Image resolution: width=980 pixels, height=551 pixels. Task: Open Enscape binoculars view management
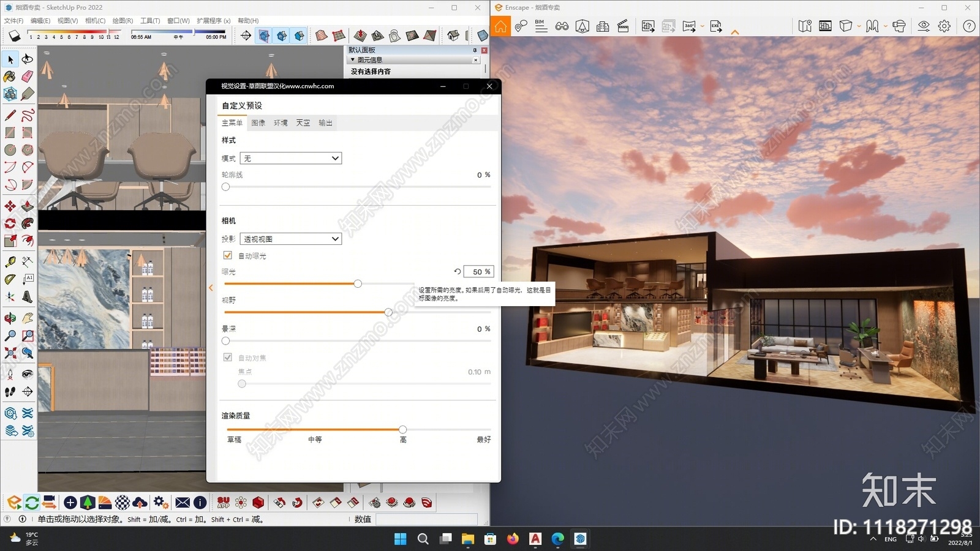click(562, 26)
